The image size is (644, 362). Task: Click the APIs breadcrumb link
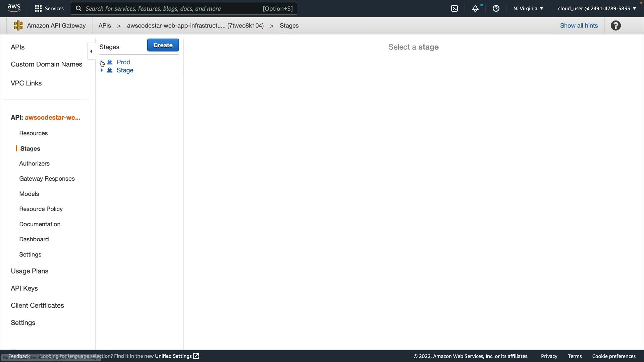pos(105,25)
